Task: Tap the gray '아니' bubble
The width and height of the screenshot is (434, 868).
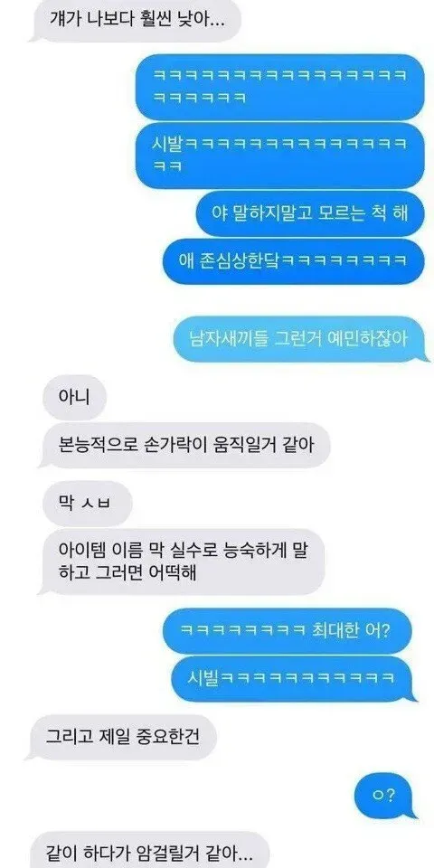Action: [x=73, y=398]
